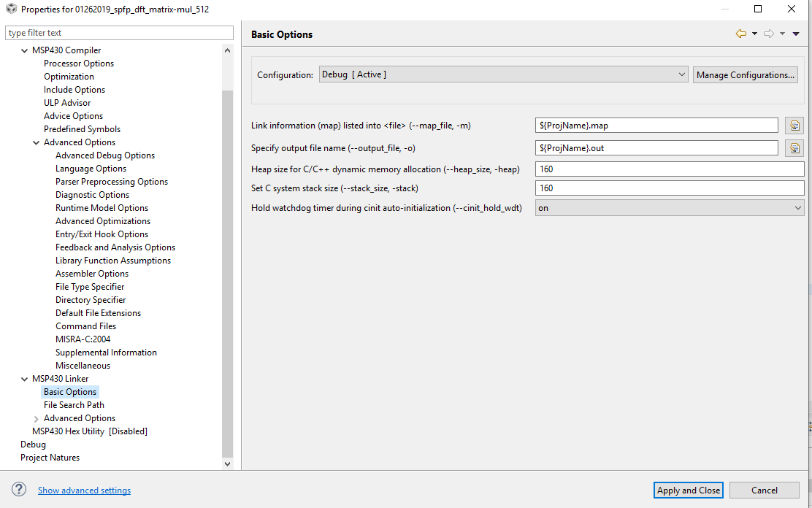Screen dimensions: 812x508
Task: Click the Apply and Close button
Action: [x=687, y=490]
